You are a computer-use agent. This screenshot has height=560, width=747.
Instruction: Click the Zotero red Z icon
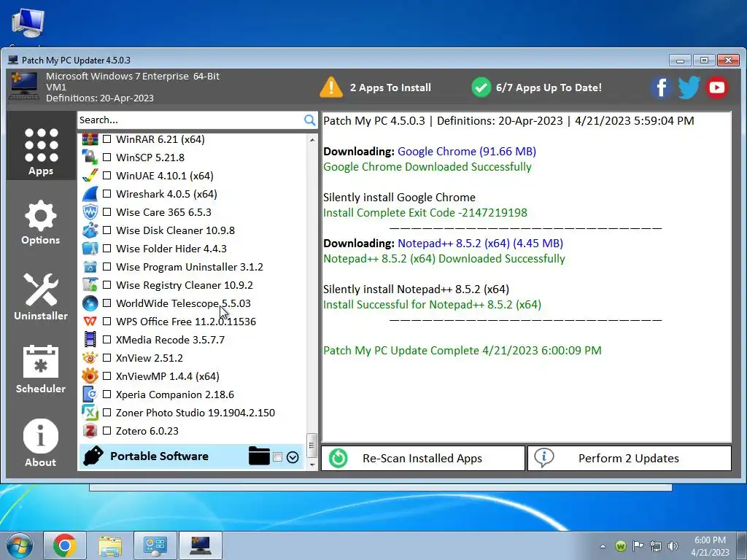(90, 430)
